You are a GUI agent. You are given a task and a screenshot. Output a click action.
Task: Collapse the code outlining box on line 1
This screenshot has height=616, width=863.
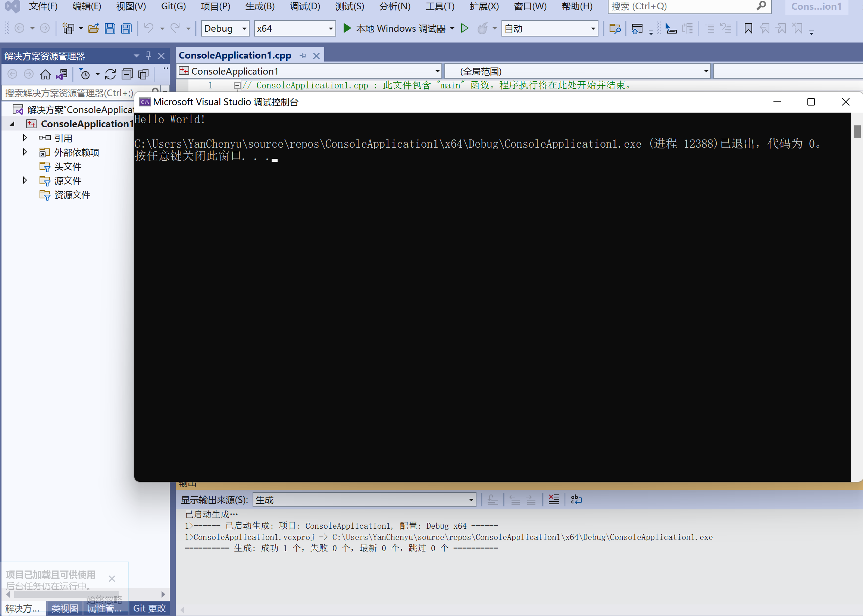tap(237, 85)
